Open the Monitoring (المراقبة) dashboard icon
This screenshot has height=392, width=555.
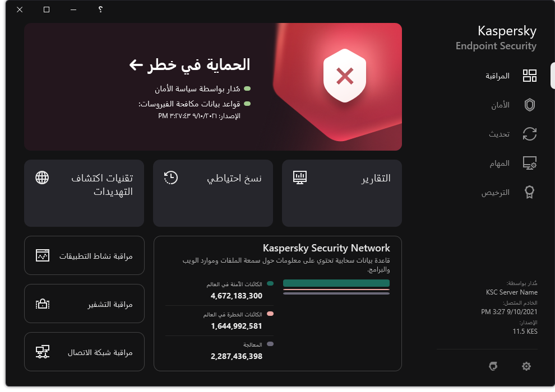pyautogui.click(x=529, y=76)
